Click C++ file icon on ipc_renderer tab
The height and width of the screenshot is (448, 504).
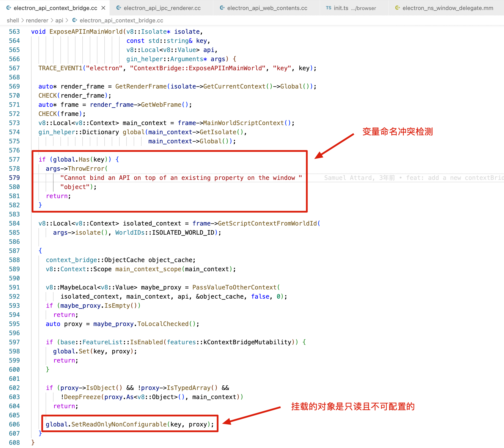pyautogui.click(x=118, y=8)
